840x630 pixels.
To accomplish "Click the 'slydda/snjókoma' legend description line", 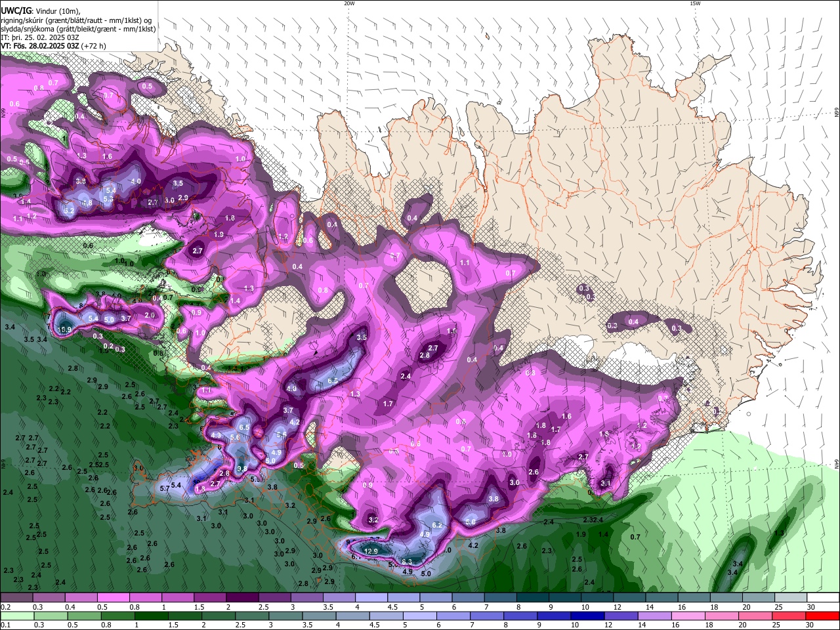I will (x=78, y=29).
